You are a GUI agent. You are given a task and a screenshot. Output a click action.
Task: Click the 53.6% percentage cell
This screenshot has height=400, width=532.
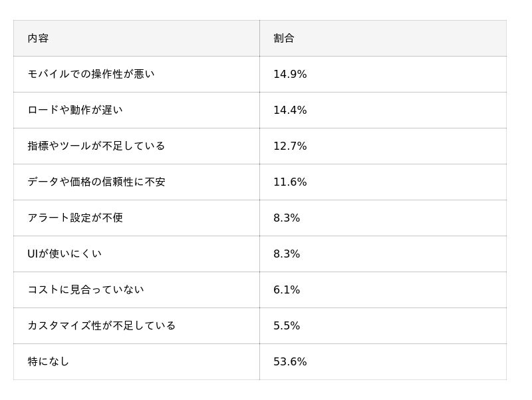click(290, 362)
